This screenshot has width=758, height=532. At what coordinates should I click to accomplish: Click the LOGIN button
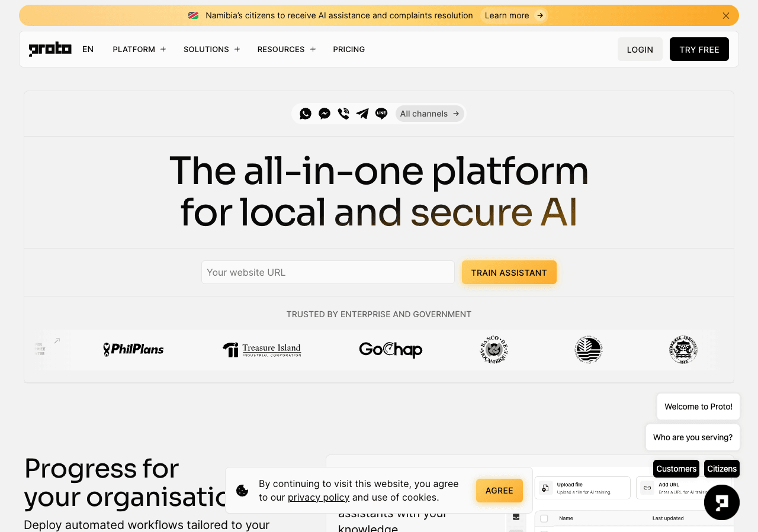(x=640, y=49)
